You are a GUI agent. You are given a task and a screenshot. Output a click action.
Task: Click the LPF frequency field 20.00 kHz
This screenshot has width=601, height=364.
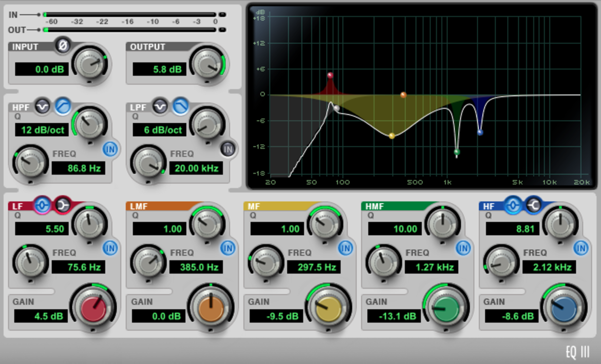(196, 168)
